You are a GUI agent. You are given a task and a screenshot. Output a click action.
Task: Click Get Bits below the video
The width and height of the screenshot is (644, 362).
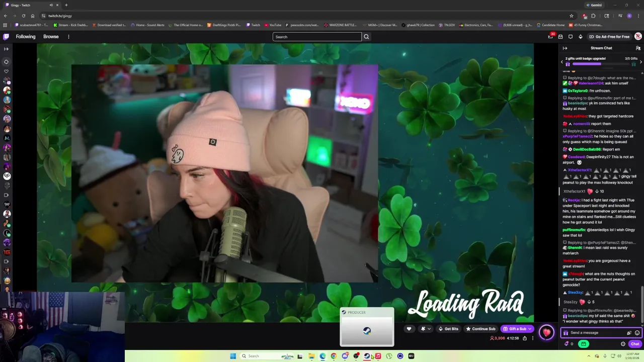[448, 329]
